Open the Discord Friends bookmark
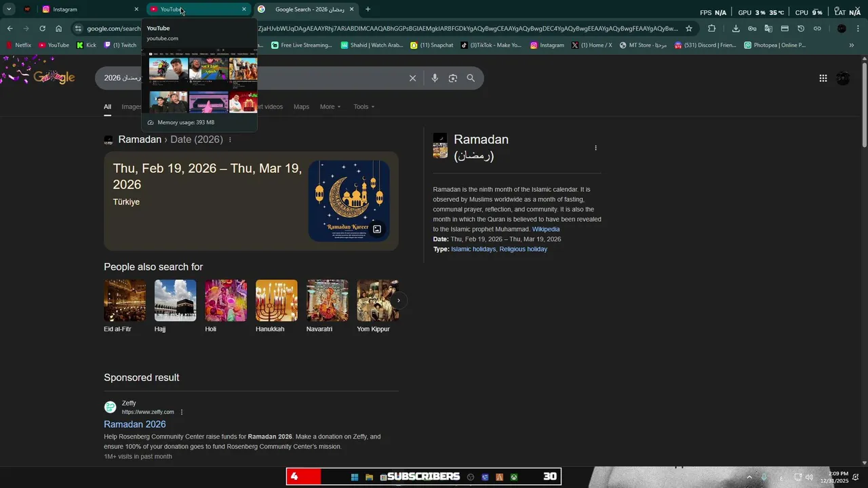This screenshot has width=868, height=488. click(x=705, y=45)
